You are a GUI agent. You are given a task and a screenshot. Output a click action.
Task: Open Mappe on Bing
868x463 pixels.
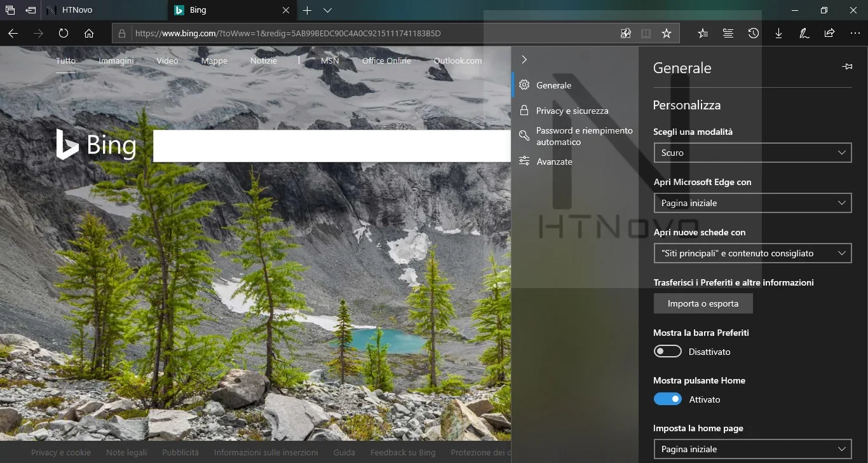click(x=214, y=61)
